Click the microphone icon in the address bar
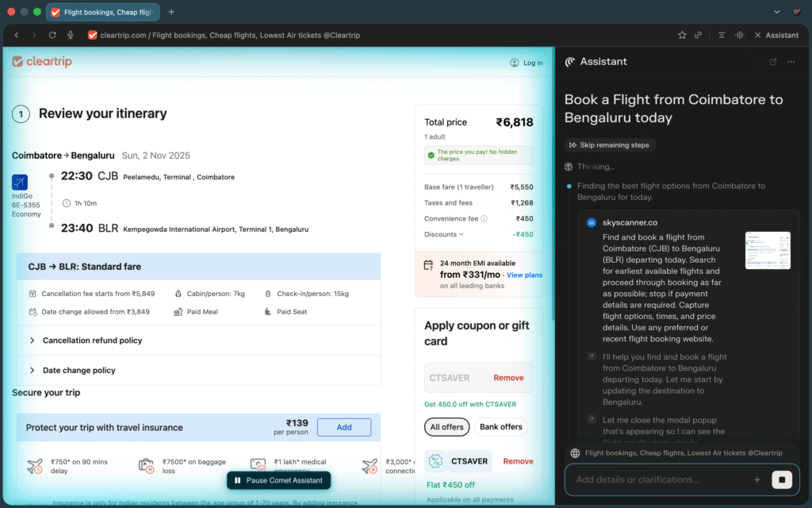 [x=71, y=35]
